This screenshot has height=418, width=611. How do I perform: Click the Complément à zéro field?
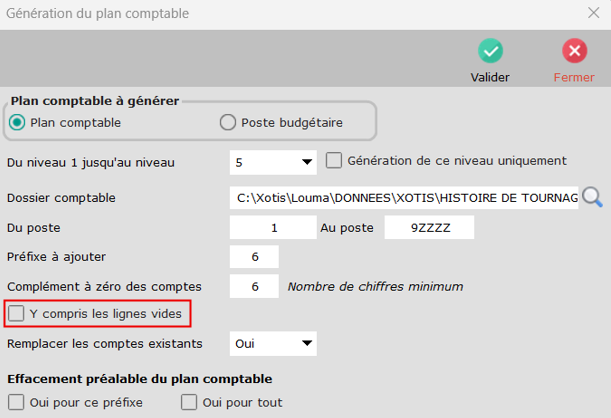[253, 287]
